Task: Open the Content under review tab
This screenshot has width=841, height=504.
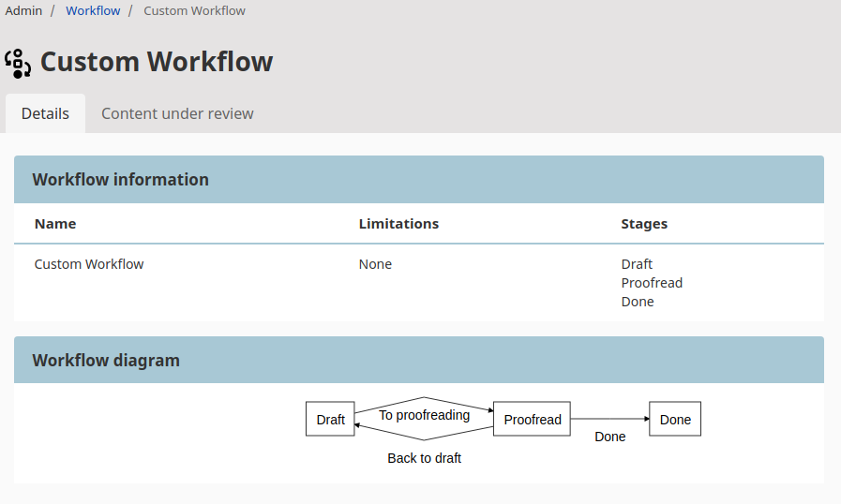Action: pyautogui.click(x=177, y=113)
